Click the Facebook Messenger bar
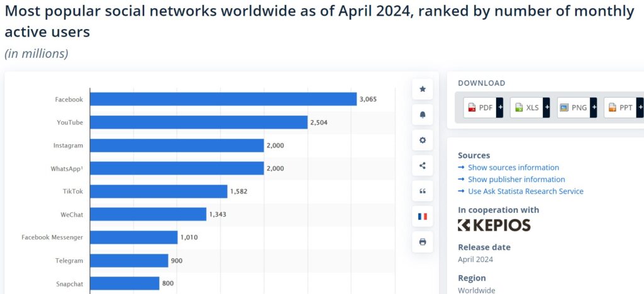Image resolution: width=644 pixels, height=294 pixels. tap(134, 237)
